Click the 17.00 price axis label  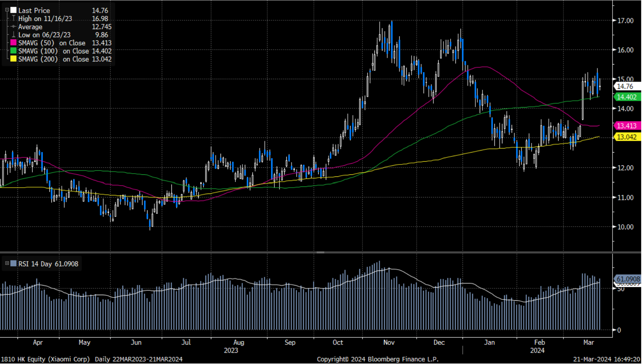pyautogui.click(x=625, y=21)
